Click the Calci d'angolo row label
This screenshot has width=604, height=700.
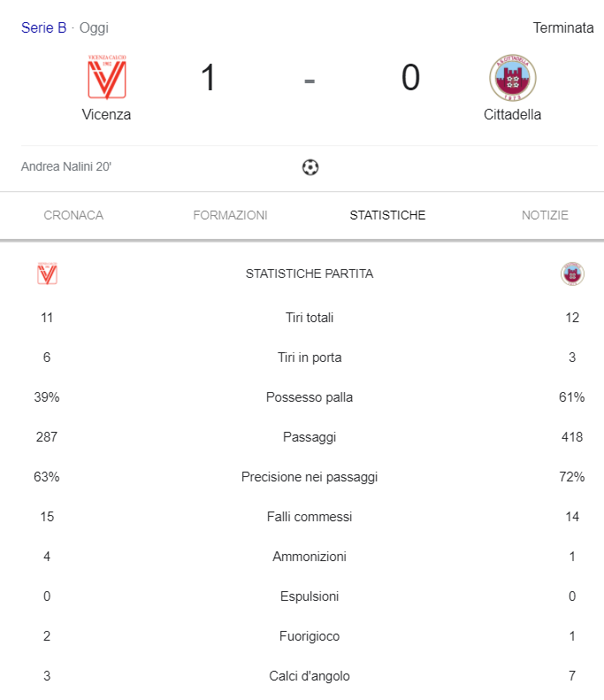click(310, 676)
